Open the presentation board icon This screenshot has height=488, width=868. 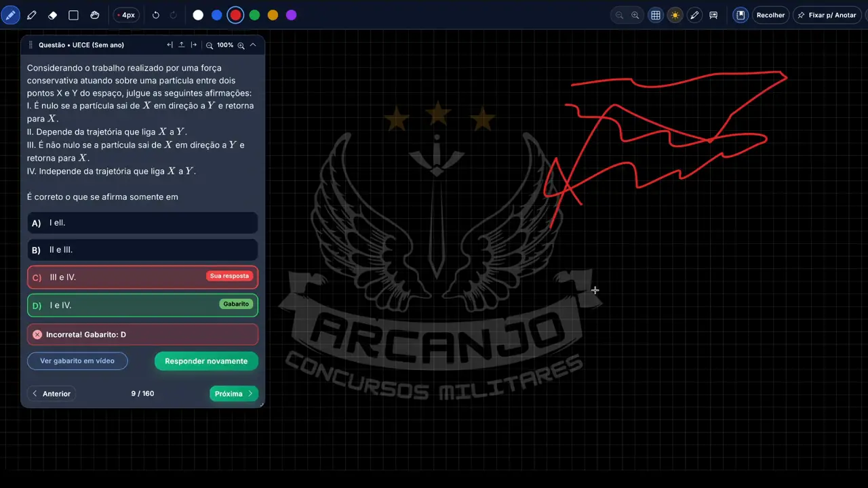713,15
